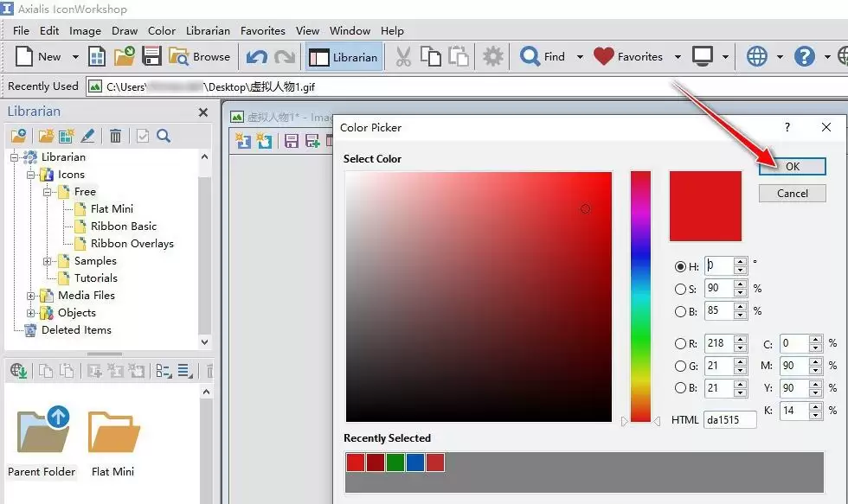Click the Find magnifier icon
Viewport: 848px width, 504px height.
click(530, 56)
